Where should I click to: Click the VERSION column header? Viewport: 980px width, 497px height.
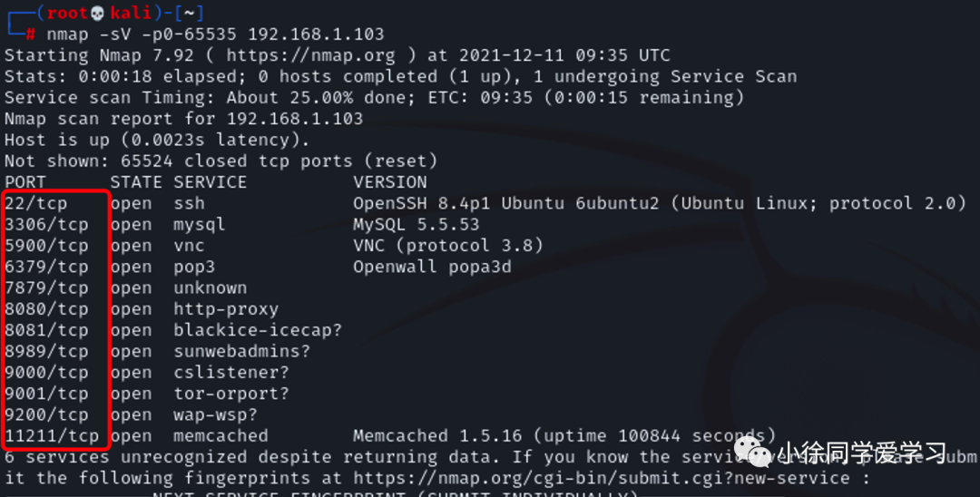[390, 182]
